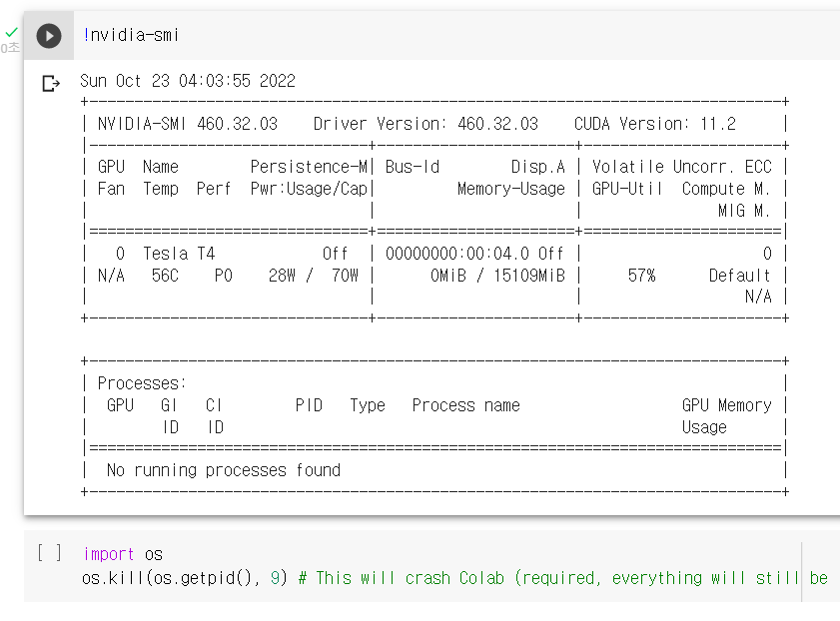This screenshot has width=840, height=621.
Task: Click the '0MiB / 15109MiB' memory usage
Action: (497, 276)
